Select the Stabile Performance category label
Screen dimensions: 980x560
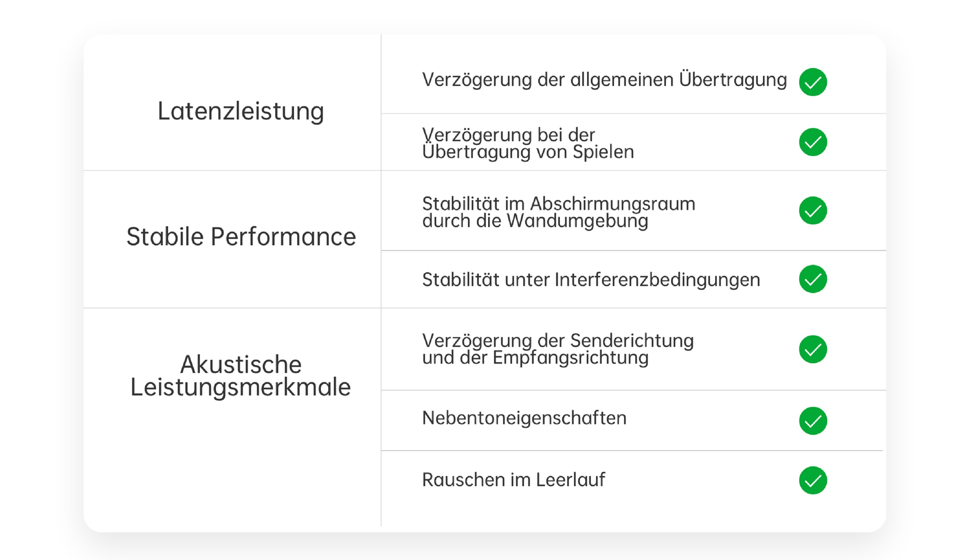(241, 237)
